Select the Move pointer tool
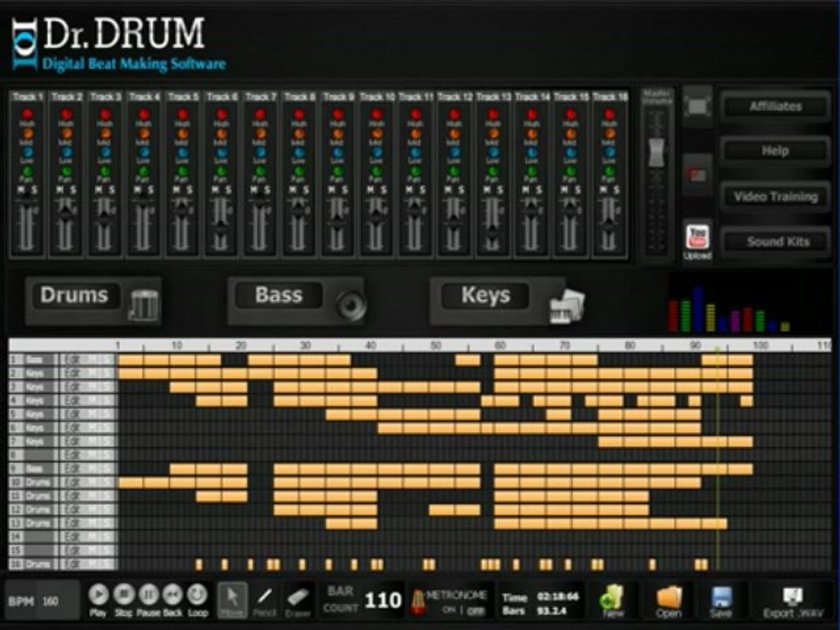This screenshot has width=840, height=630. [x=233, y=600]
